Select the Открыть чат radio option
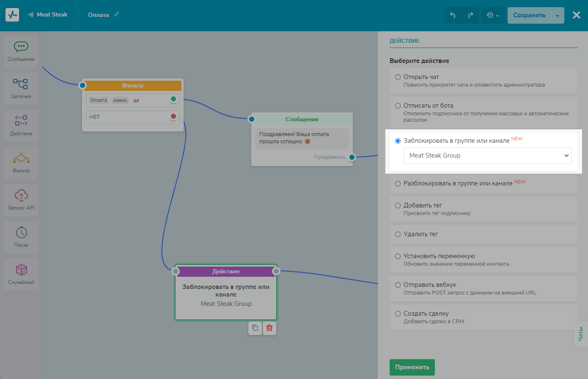The height and width of the screenshot is (379, 588). click(x=398, y=77)
